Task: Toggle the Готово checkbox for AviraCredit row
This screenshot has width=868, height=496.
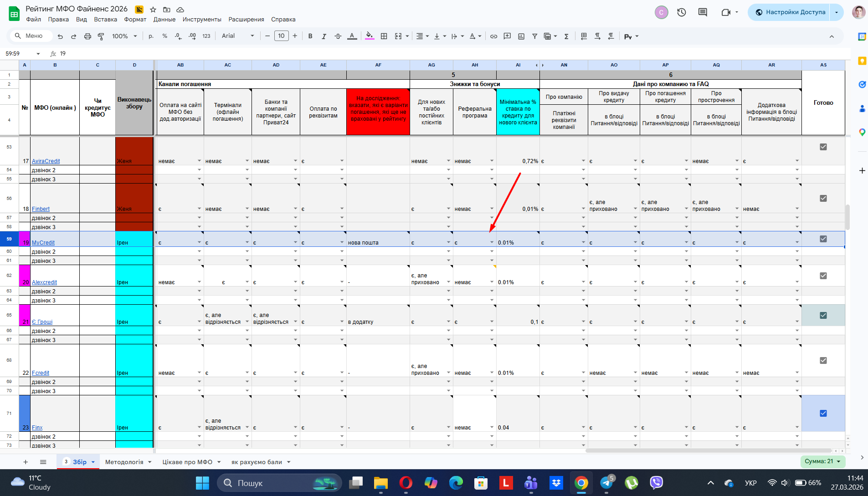Action: pyautogui.click(x=823, y=147)
